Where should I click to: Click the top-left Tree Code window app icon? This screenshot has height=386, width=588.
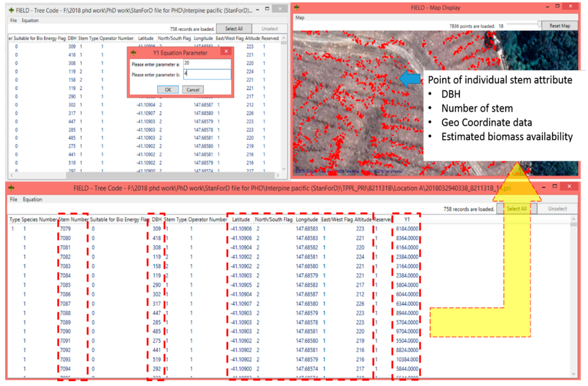(11, 10)
